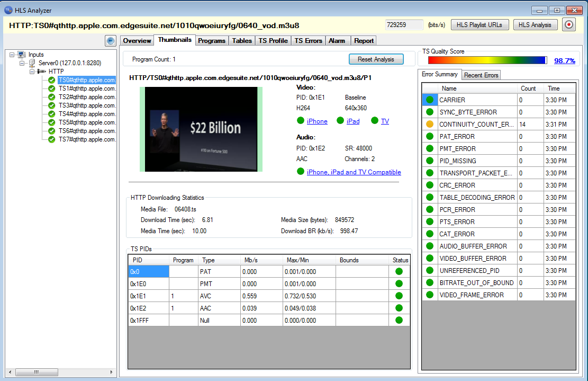
Task: Open the iPhone compatibility link
Action: 317,121
